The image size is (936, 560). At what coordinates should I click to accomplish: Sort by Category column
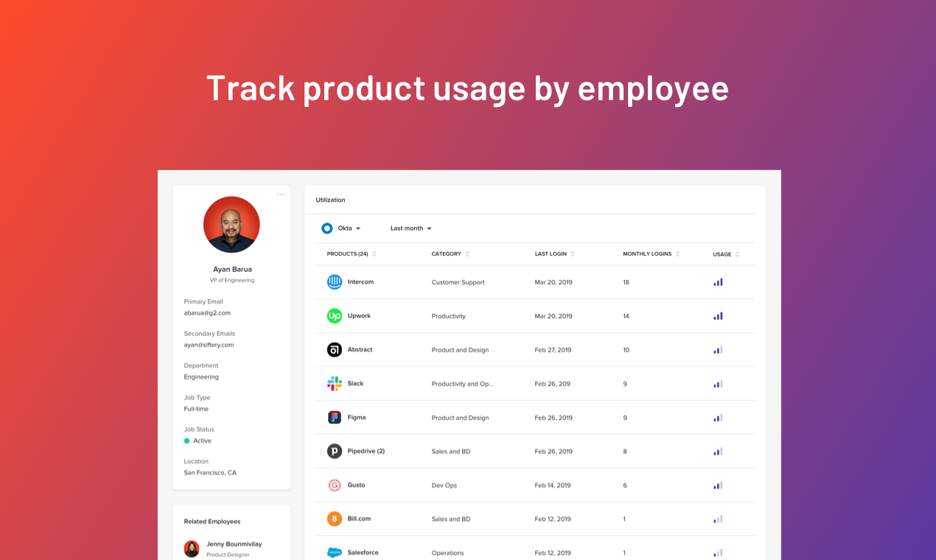(x=450, y=254)
